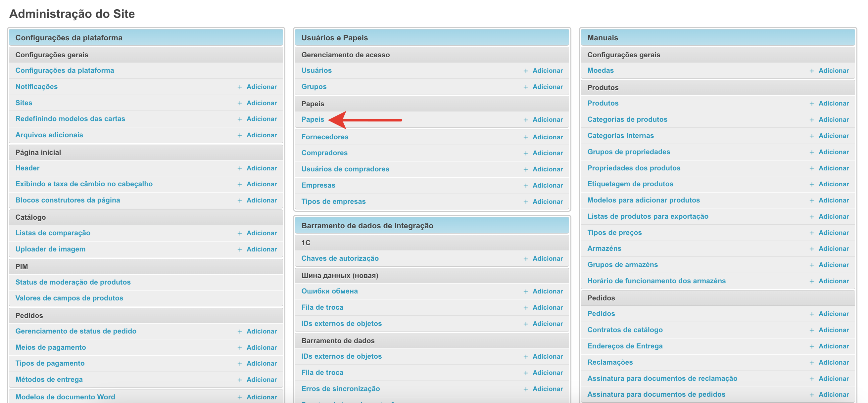The height and width of the screenshot is (403, 868).
Task: Open Ошибки обмена link
Action: click(x=329, y=291)
